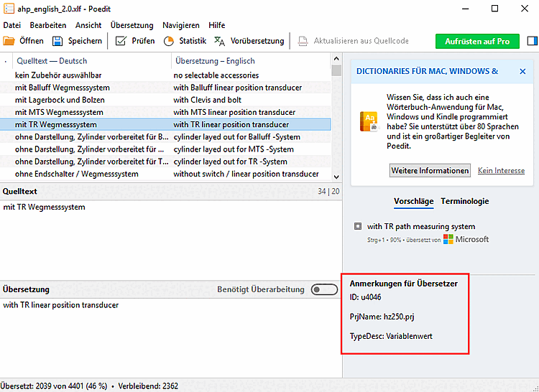Close the Dictionaries promo banner
This screenshot has width=539, height=392.
(522, 71)
